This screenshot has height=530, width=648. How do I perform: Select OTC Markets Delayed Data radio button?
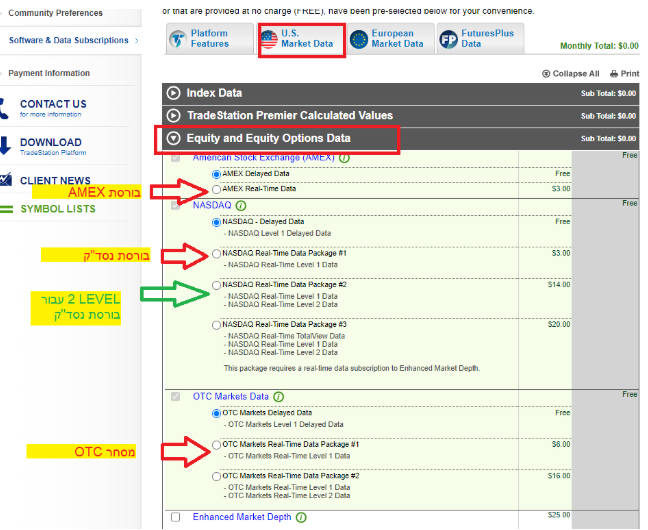216,413
